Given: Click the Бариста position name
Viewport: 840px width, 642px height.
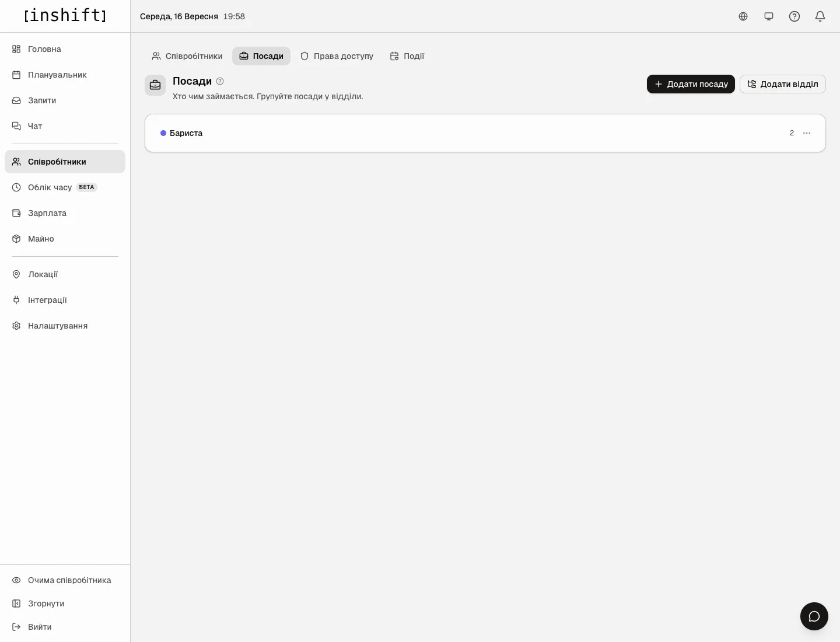Looking at the screenshot, I should click(x=186, y=133).
